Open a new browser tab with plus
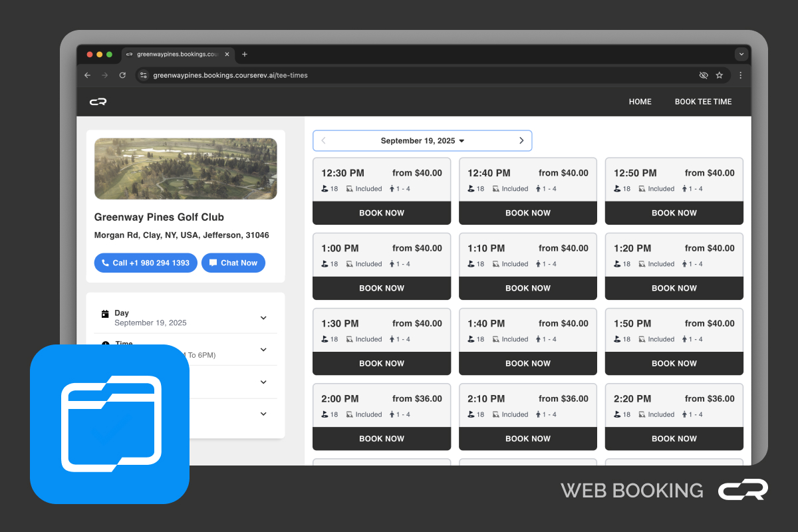Viewport: 798px width, 532px height. tap(245, 54)
